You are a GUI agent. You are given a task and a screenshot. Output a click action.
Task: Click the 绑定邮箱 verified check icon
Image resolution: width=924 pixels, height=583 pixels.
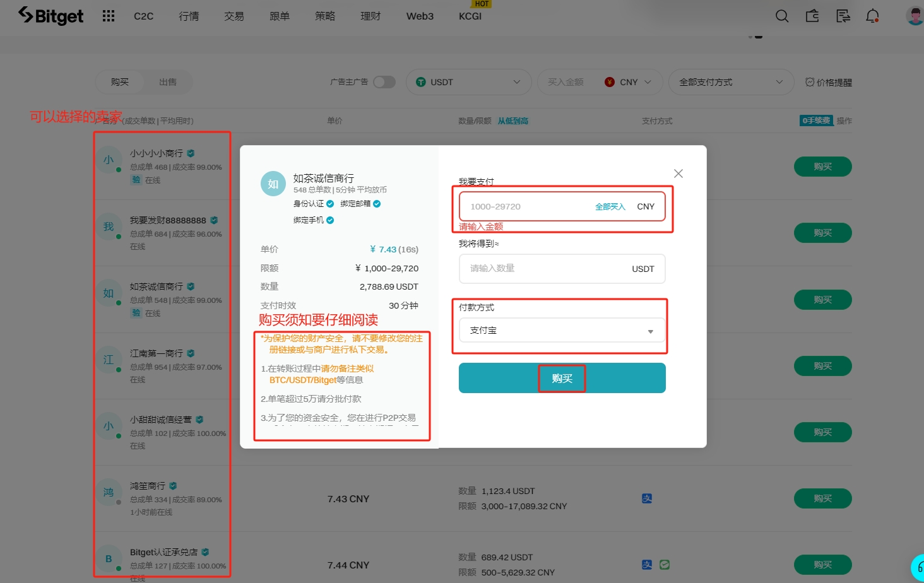[377, 204]
